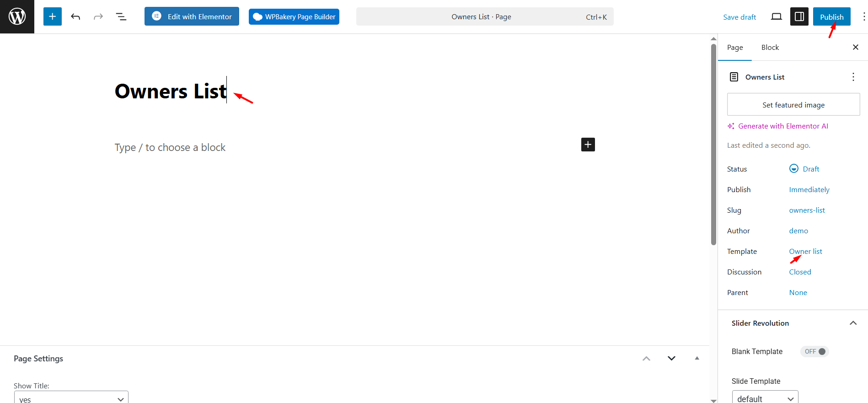The width and height of the screenshot is (868, 403).
Task: Close the settings sidebar
Action: pos(855,47)
